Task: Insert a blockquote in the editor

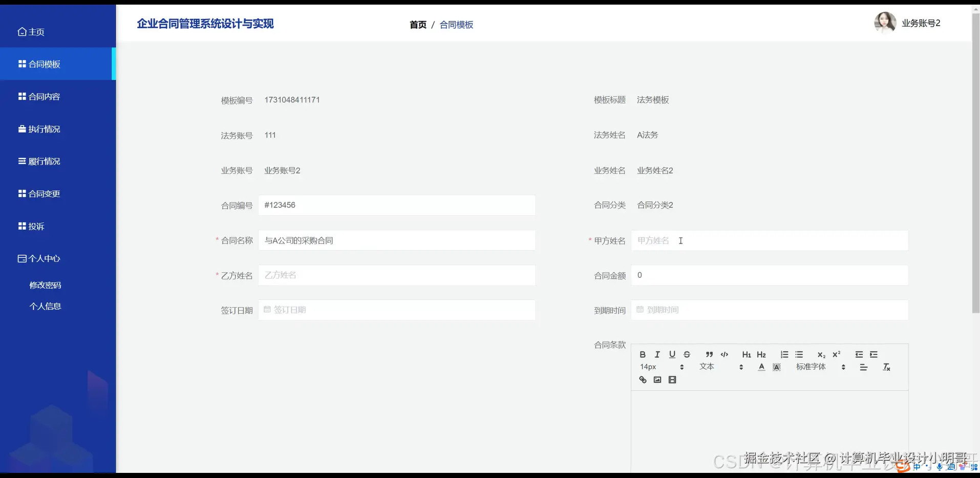Action: 709,354
